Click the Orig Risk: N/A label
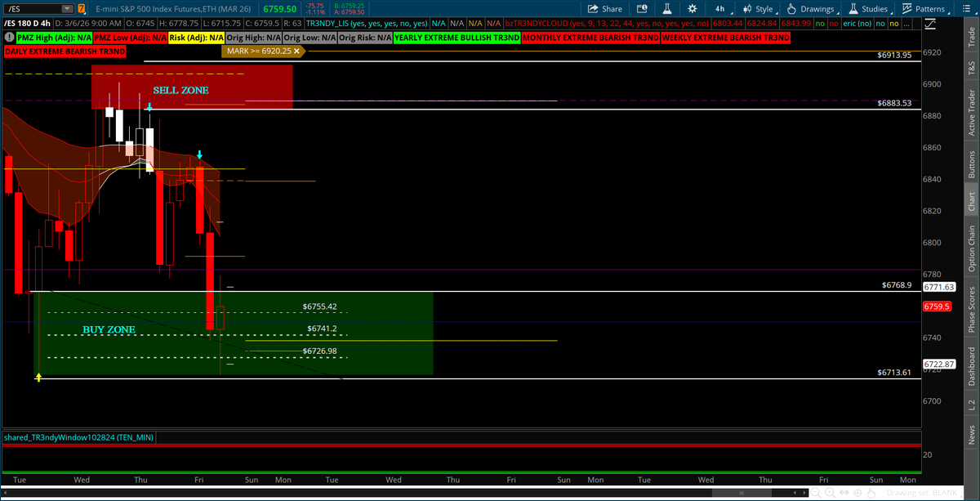 pyautogui.click(x=363, y=38)
